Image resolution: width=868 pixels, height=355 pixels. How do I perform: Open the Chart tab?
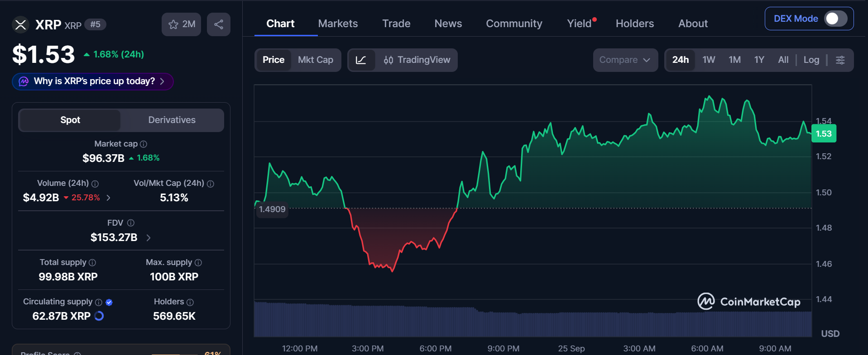click(280, 24)
